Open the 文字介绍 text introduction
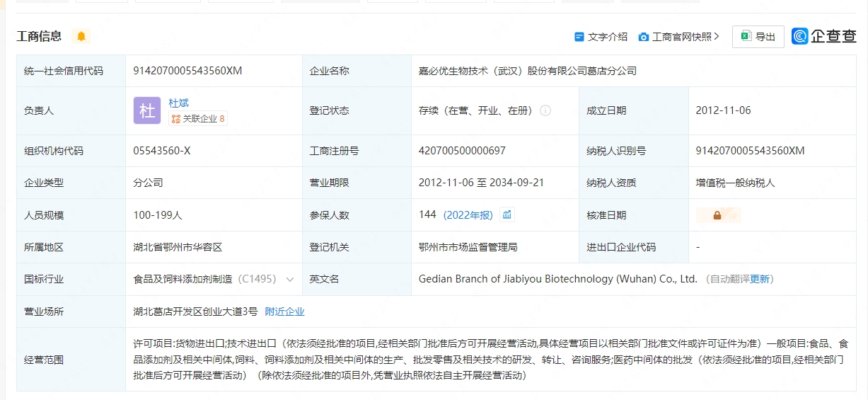The width and height of the screenshot is (868, 400). pyautogui.click(x=601, y=37)
